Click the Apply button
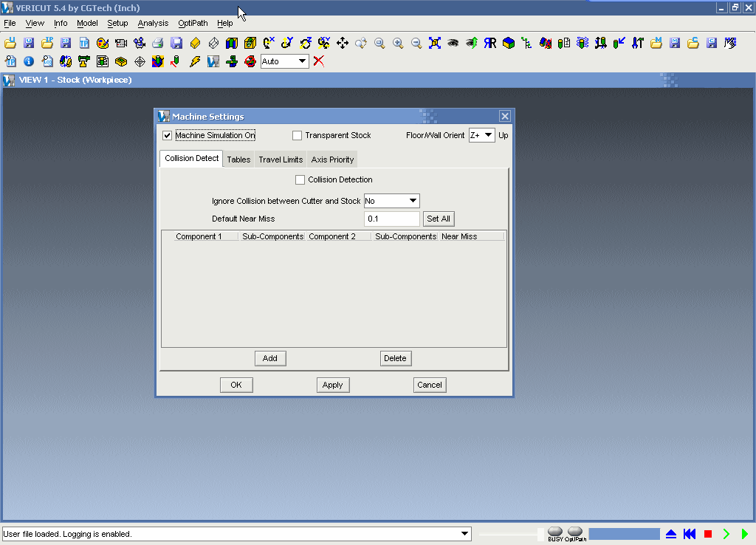The image size is (756, 545). (x=333, y=385)
